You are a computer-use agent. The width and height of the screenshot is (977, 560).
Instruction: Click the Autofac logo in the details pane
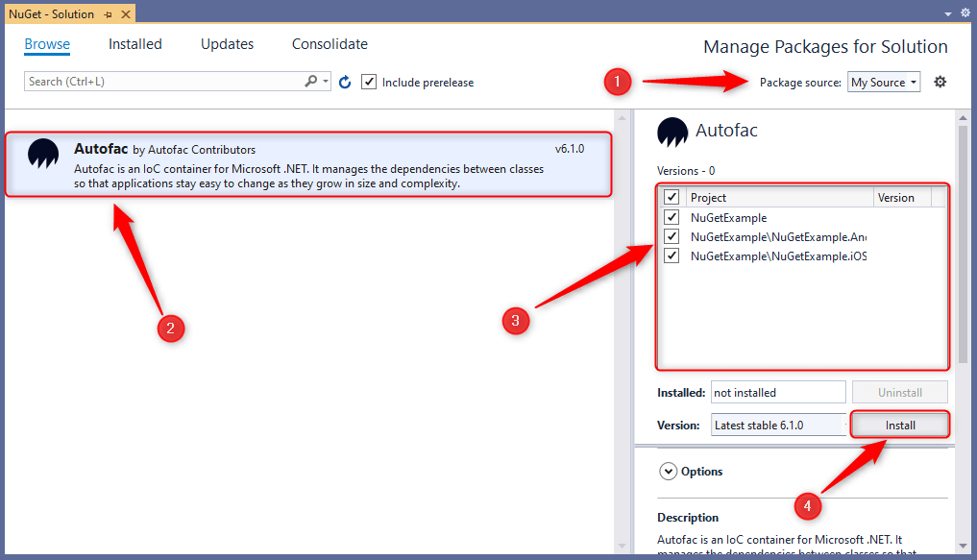tap(672, 132)
